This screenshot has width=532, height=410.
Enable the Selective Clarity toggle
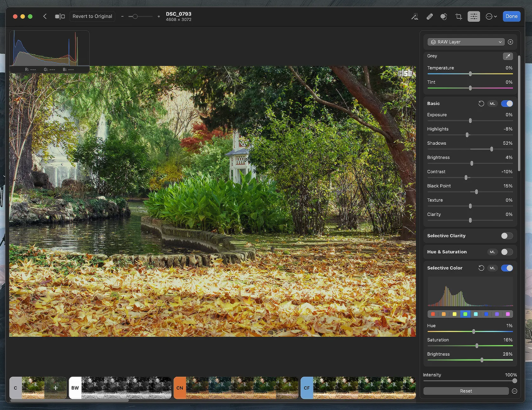pos(507,236)
